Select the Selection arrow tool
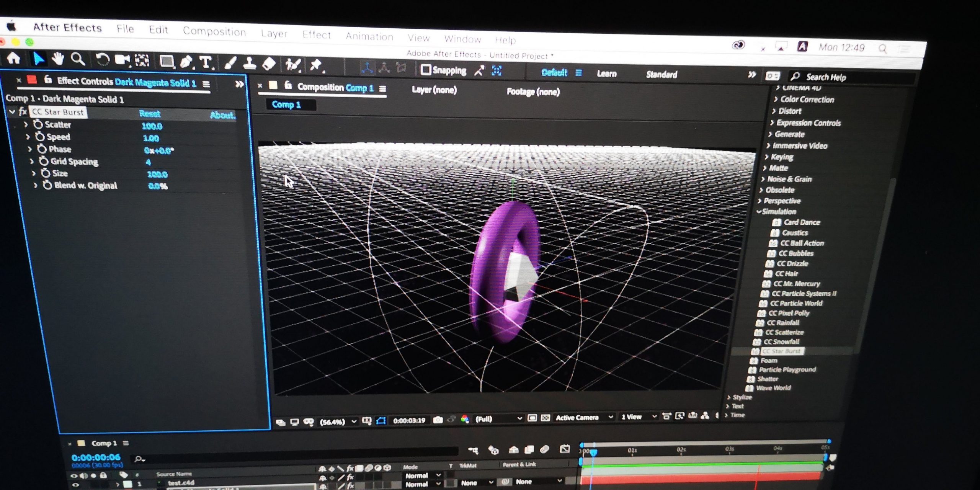The height and width of the screenshot is (490, 980). point(38,59)
